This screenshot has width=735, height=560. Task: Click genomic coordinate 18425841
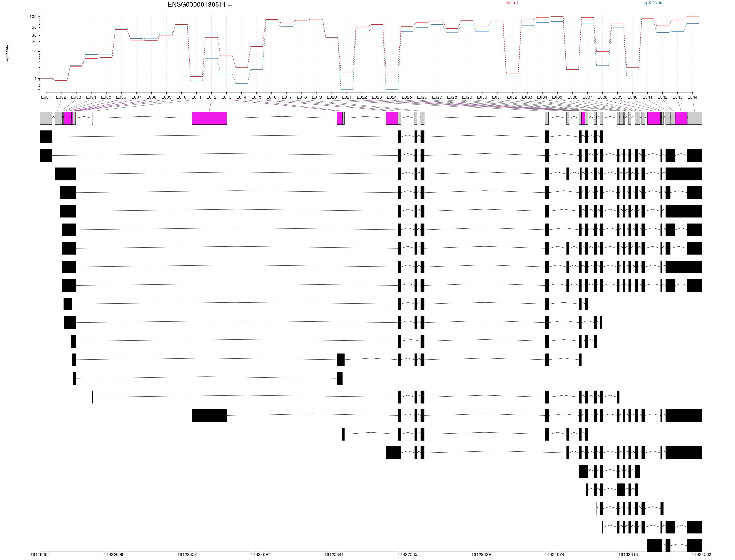tap(334, 555)
